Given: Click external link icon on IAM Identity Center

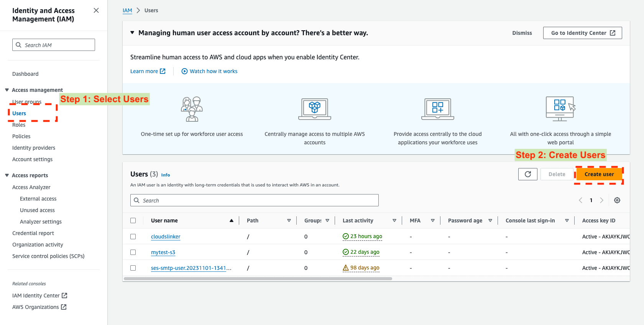Looking at the screenshot, I should tap(64, 296).
